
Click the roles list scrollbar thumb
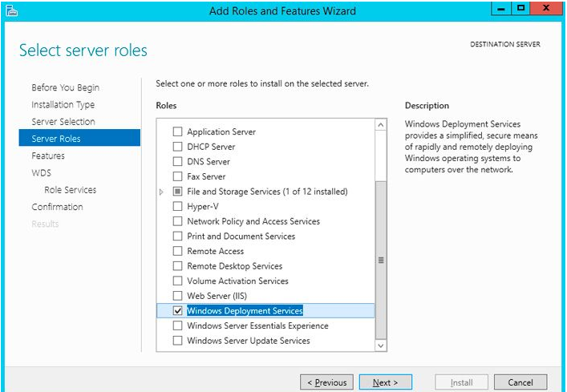381,260
